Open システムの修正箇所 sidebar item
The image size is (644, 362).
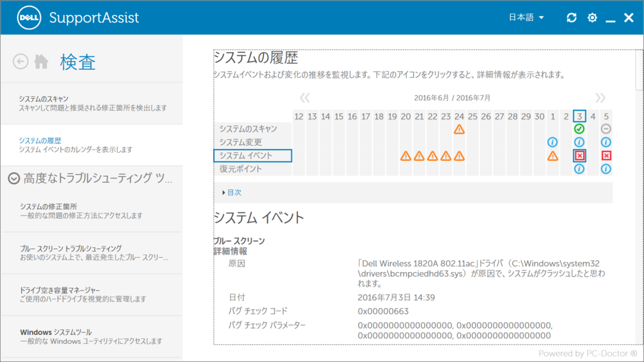[x=92, y=211]
